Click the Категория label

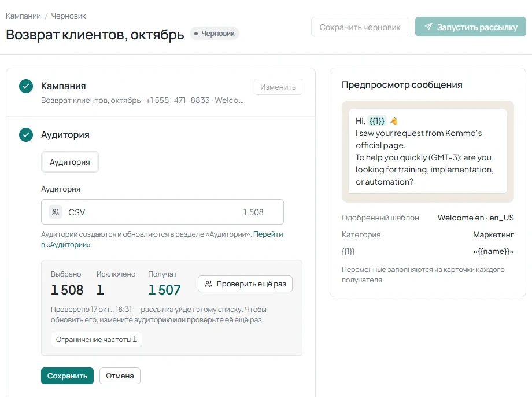[x=361, y=234]
